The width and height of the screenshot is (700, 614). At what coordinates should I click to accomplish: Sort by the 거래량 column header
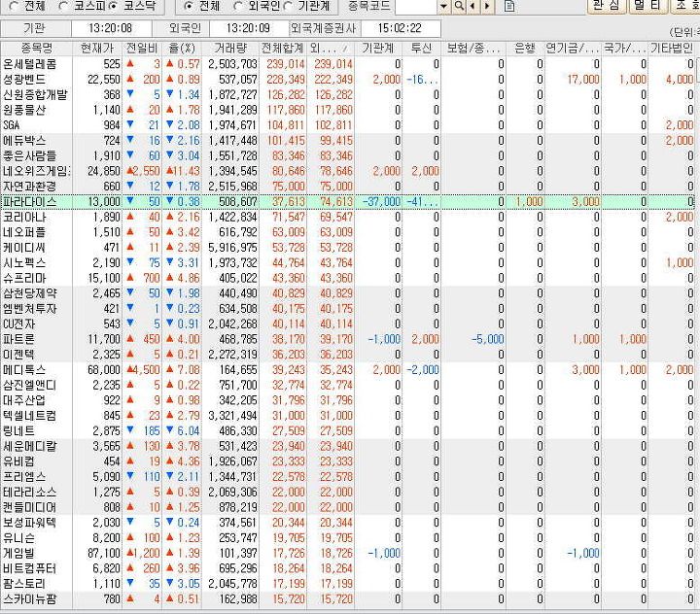[x=230, y=49]
